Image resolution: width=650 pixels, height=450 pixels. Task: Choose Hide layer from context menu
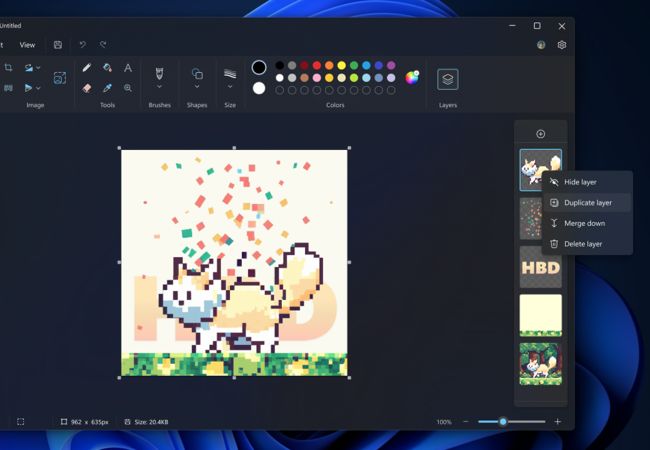(x=587, y=182)
